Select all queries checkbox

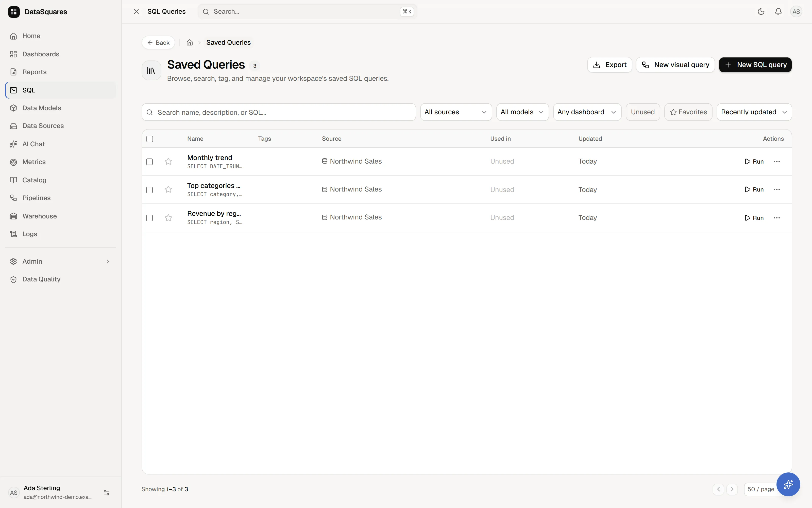150,139
